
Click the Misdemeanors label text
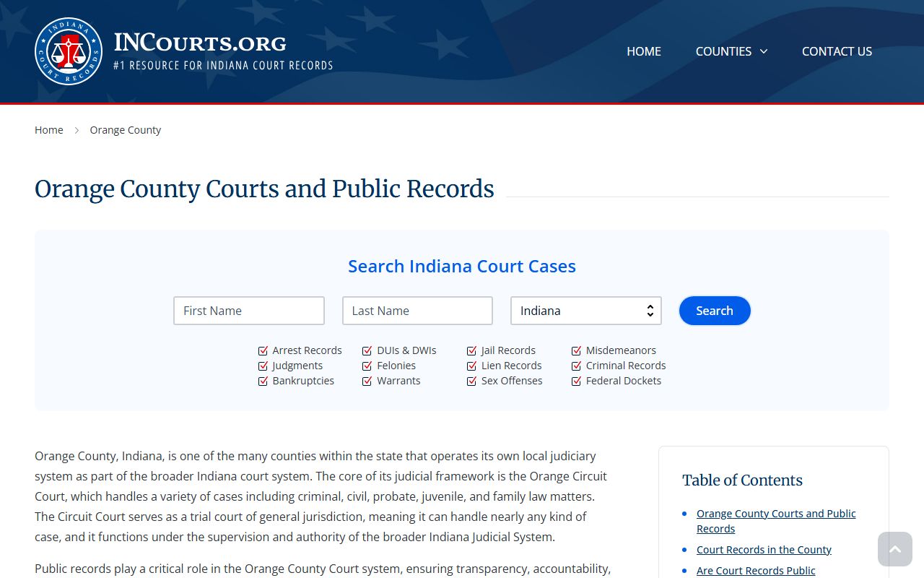coord(621,350)
